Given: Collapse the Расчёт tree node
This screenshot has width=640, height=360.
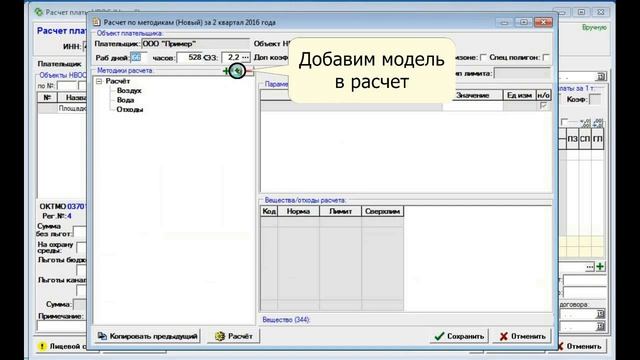Looking at the screenshot, I should click(99, 82).
